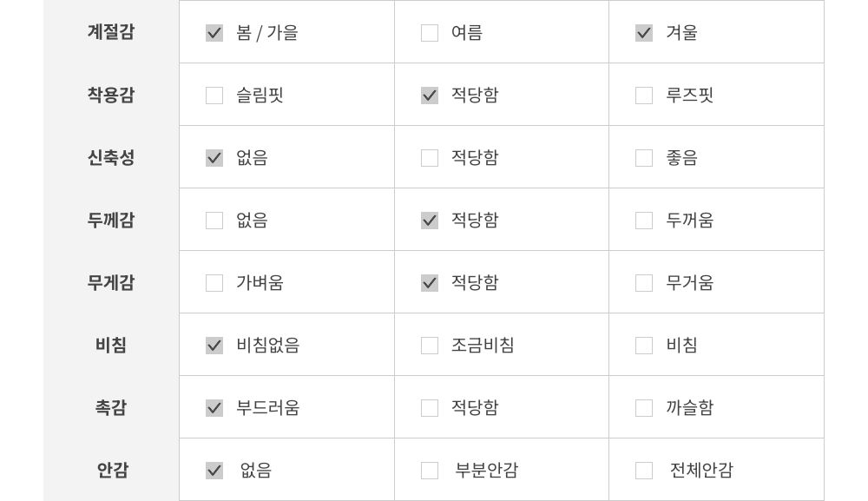Uncheck 없음 in the 안감 row
The height and width of the screenshot is (501, 868).
214,471
